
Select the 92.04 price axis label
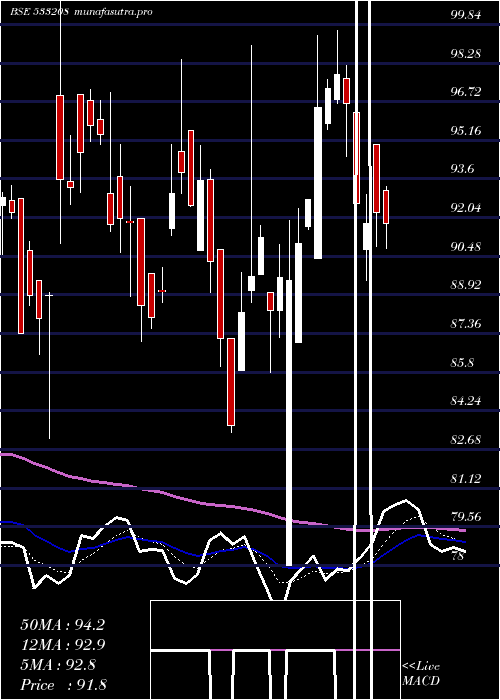466,208
